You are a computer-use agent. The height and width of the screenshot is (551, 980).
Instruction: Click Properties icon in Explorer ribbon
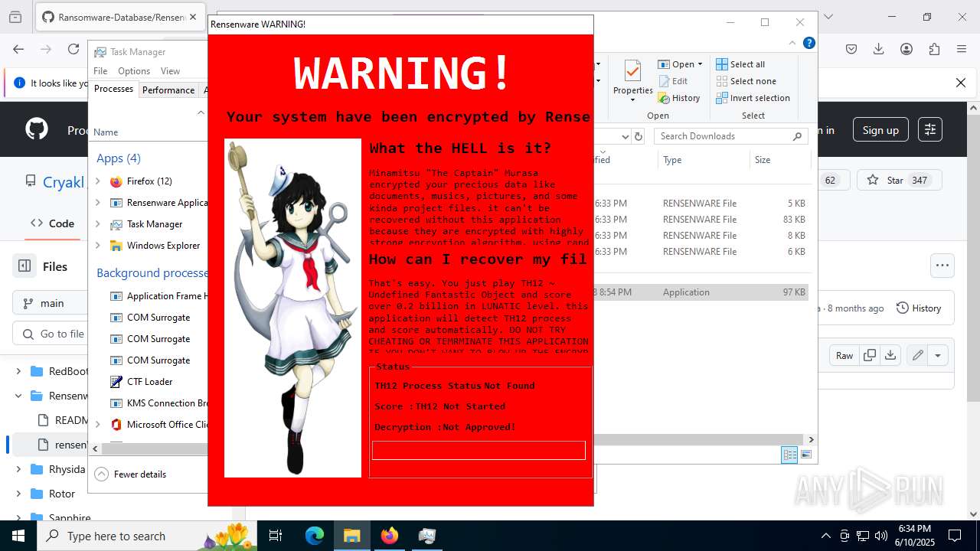click(632, 80)
